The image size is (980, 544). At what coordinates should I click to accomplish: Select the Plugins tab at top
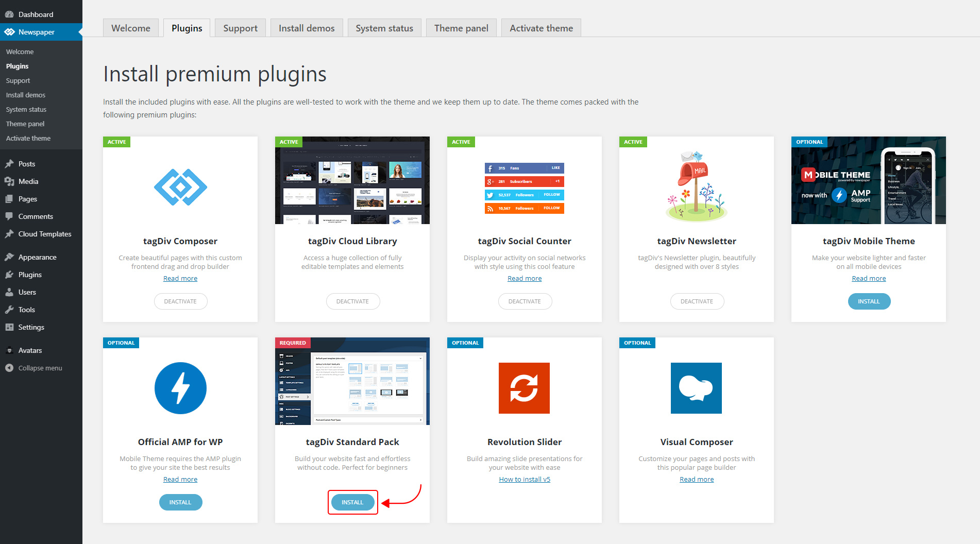187,28
